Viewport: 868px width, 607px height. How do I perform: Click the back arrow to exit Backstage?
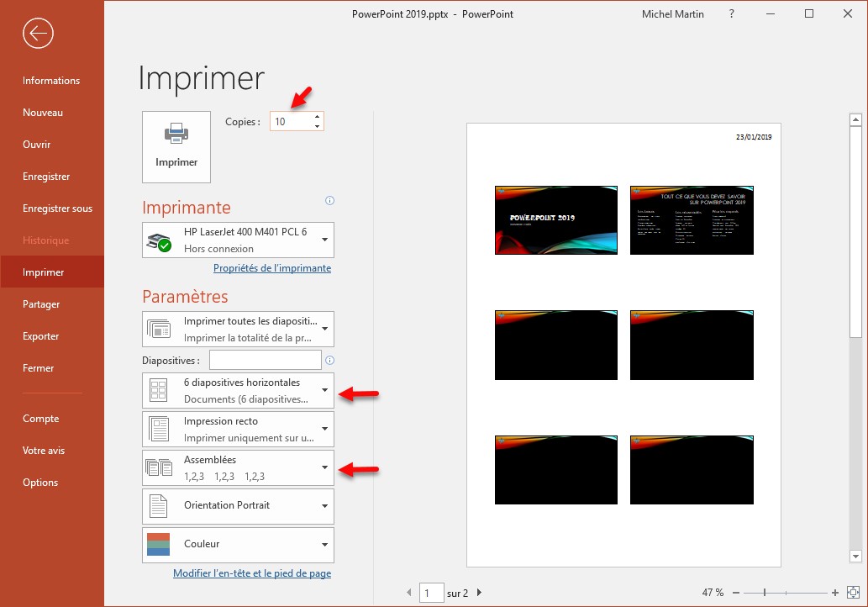(39, 34)
